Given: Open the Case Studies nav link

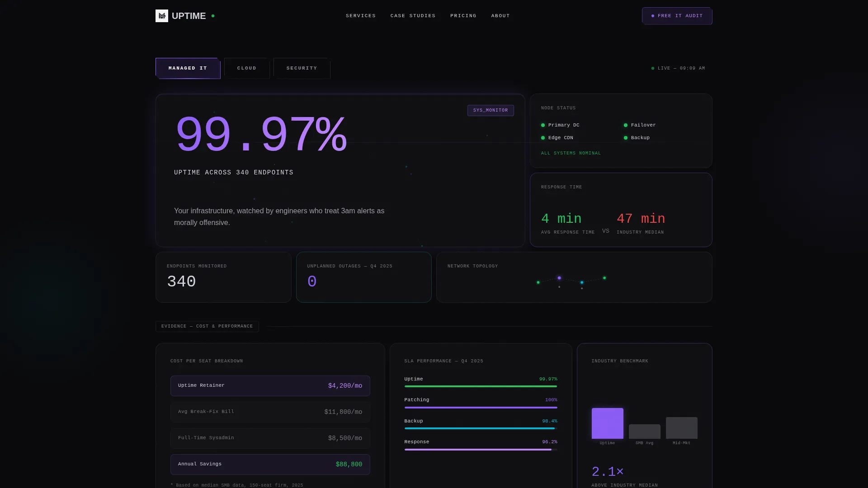Looking at the screenshot, I should (x=413, y=16).
